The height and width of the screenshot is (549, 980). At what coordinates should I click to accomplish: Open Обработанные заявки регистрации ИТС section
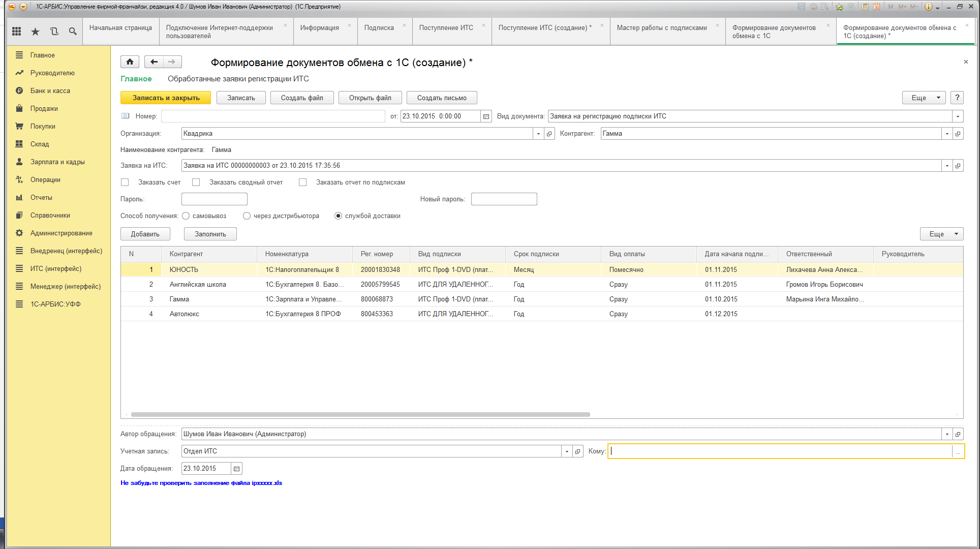[238, 79]
